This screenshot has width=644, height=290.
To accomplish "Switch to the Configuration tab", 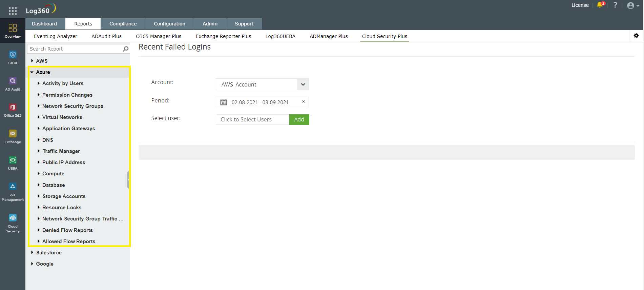I will point(169,24).
